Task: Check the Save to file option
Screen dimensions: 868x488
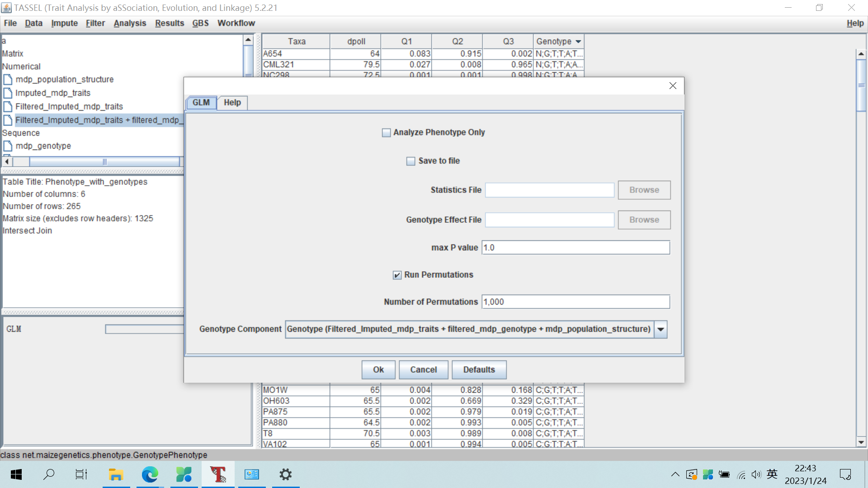Action: tap(410, 161)
